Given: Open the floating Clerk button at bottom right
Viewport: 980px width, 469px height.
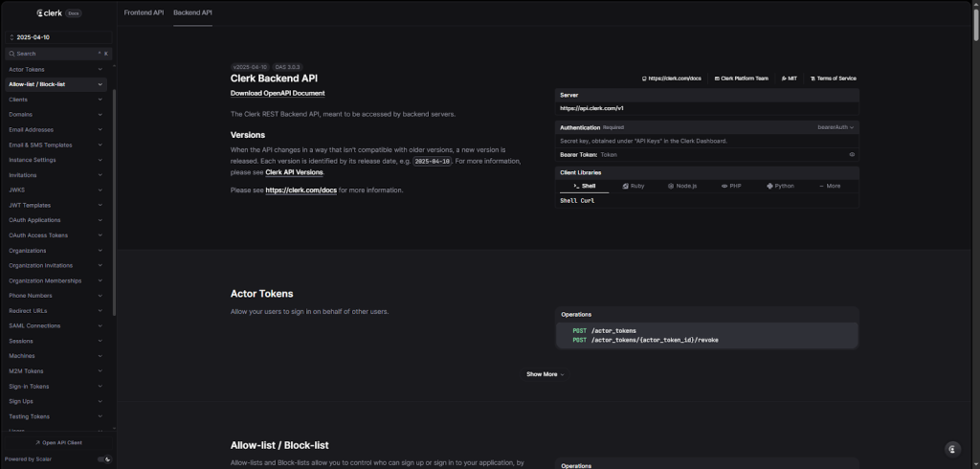Looking at the screenshot, I should (951, 449).
